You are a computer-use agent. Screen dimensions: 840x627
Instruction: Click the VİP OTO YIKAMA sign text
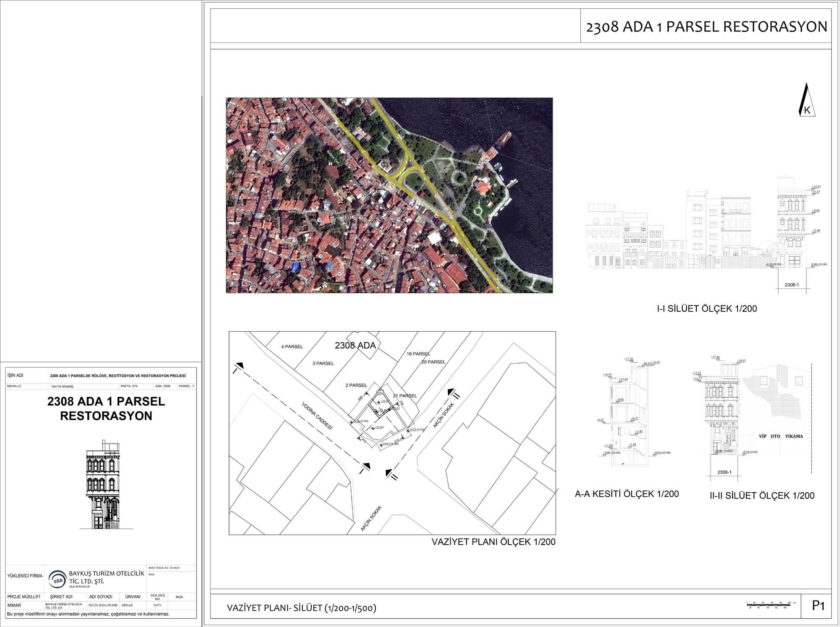click(x=781, y=436)
